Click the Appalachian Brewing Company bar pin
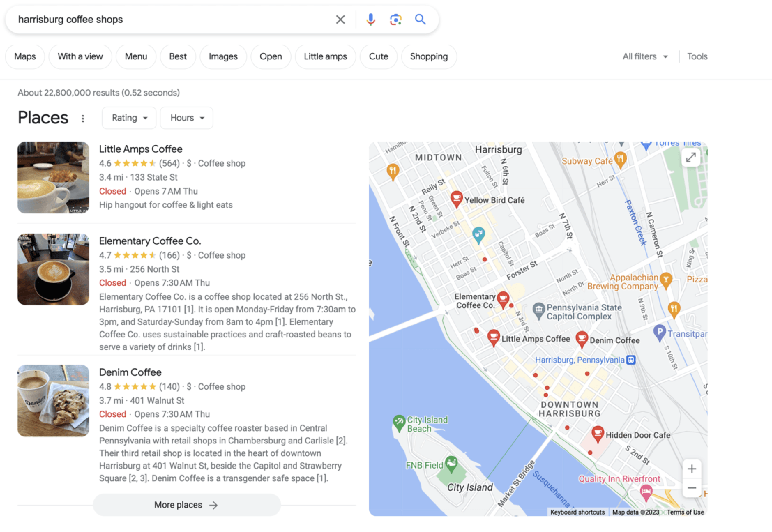Viewport: 772px width, 532px height. click(x=666, y=281)
